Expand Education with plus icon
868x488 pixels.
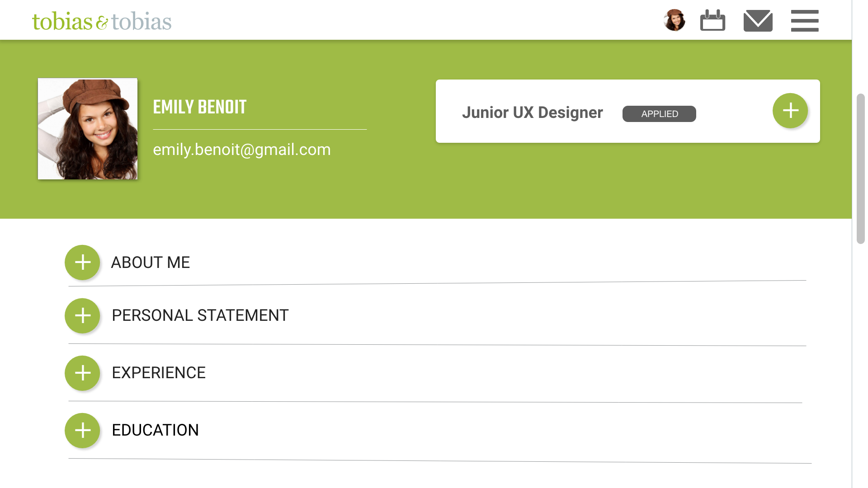(x=82, y=431)
